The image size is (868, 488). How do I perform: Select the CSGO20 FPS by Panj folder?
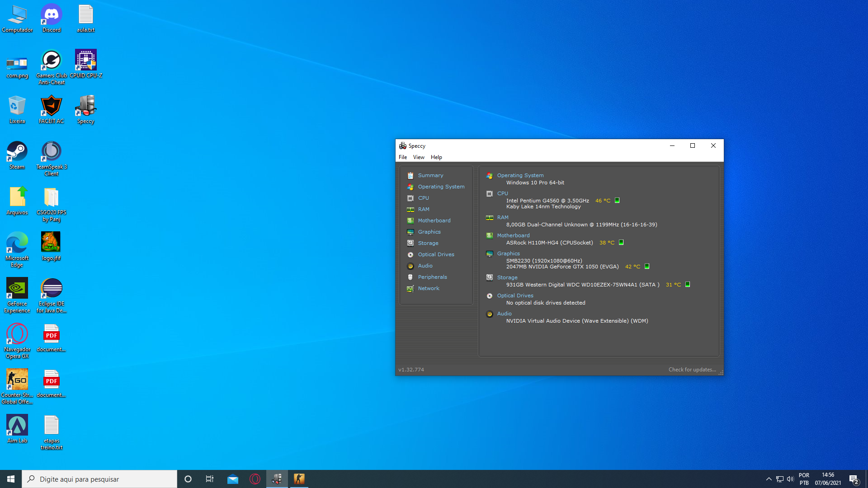tap(52, 204)
